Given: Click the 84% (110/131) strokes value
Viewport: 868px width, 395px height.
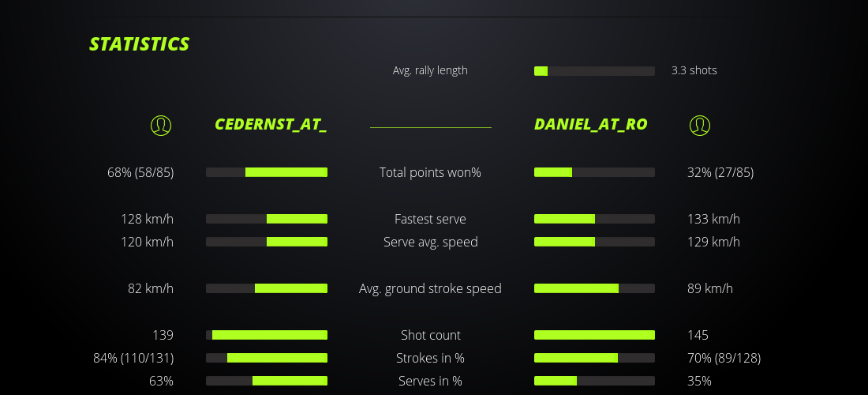Looking at the screenshot, I should pos(133,358).
